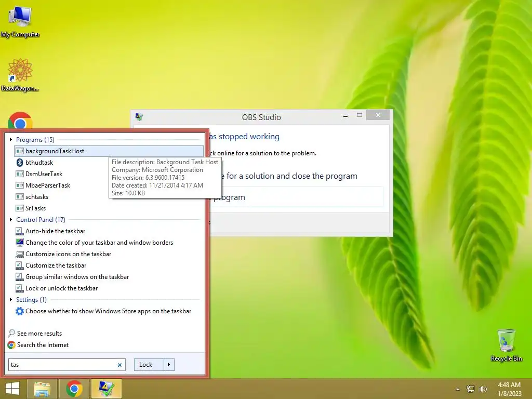Click the MbaeParserTask program icon
Screen dimensions: 532x399
click(x=20, y=185)
